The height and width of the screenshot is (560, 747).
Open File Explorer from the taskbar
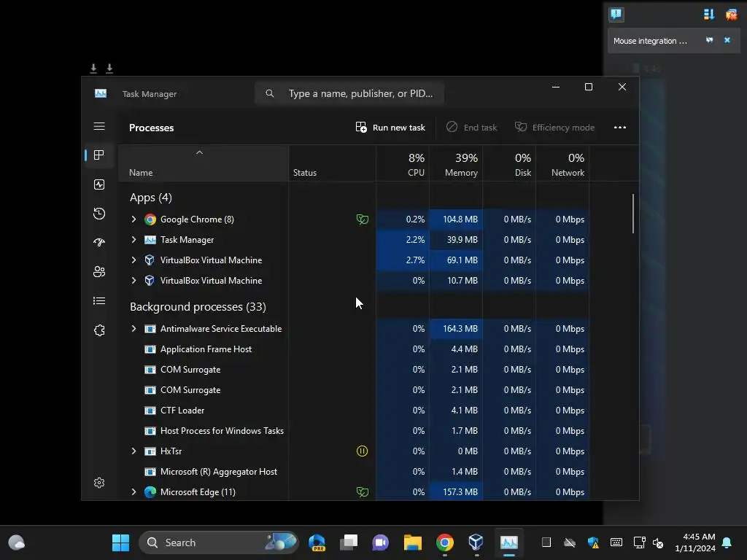tap(413, 542)
